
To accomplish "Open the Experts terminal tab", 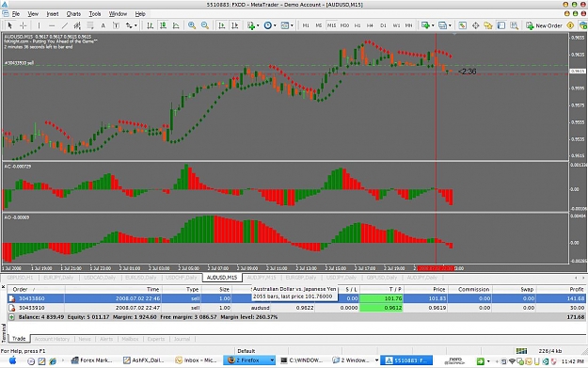I will [156, 339].
